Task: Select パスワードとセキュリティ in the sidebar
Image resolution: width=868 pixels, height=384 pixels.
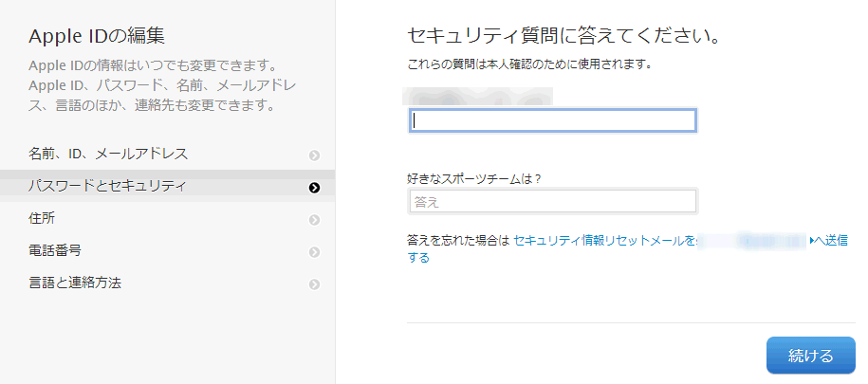Action: click(107, 186)
